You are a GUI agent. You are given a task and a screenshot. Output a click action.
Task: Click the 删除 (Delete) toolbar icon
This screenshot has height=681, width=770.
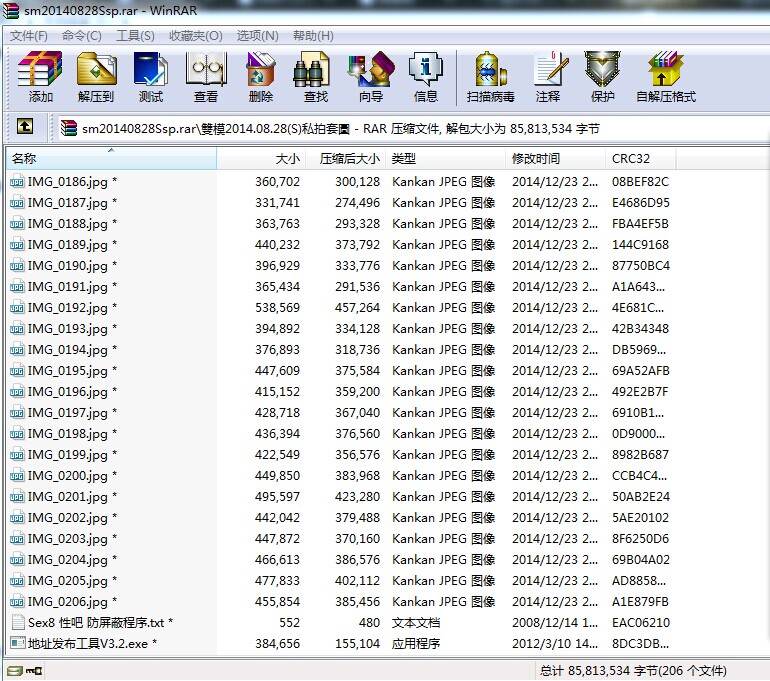(261, 77)
